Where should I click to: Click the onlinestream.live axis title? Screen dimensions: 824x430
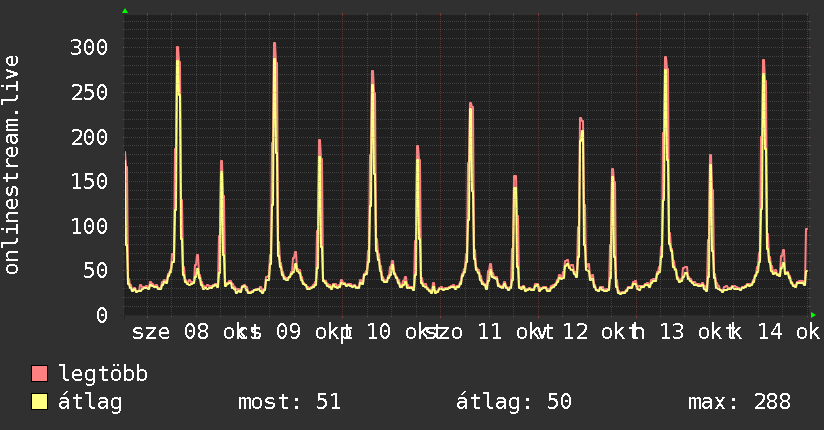point(11,165)
